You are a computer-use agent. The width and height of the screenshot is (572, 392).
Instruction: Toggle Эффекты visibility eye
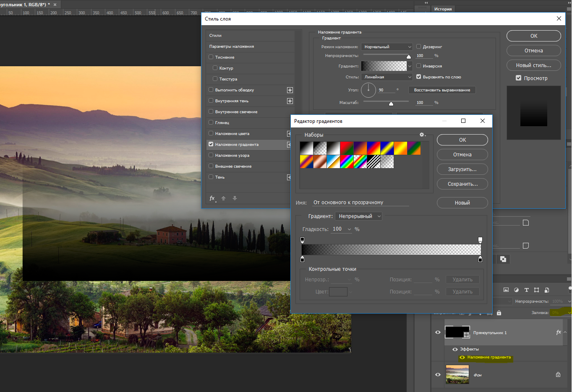[x=455, y=349]
